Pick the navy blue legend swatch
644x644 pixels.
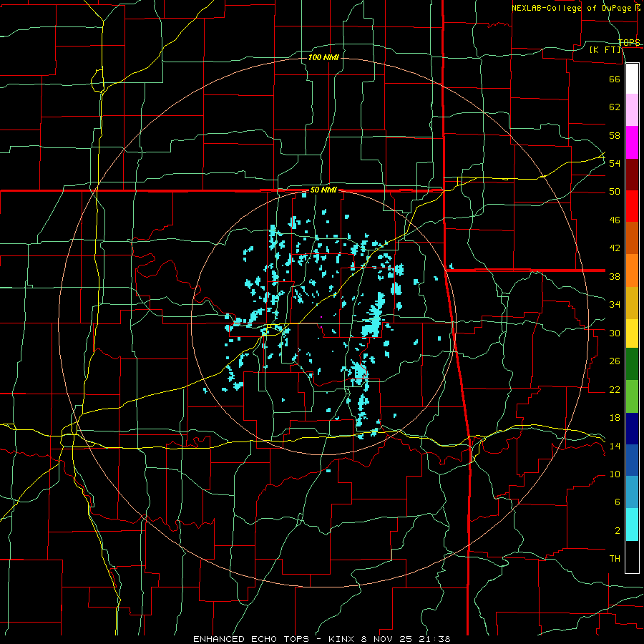[632, 429]
